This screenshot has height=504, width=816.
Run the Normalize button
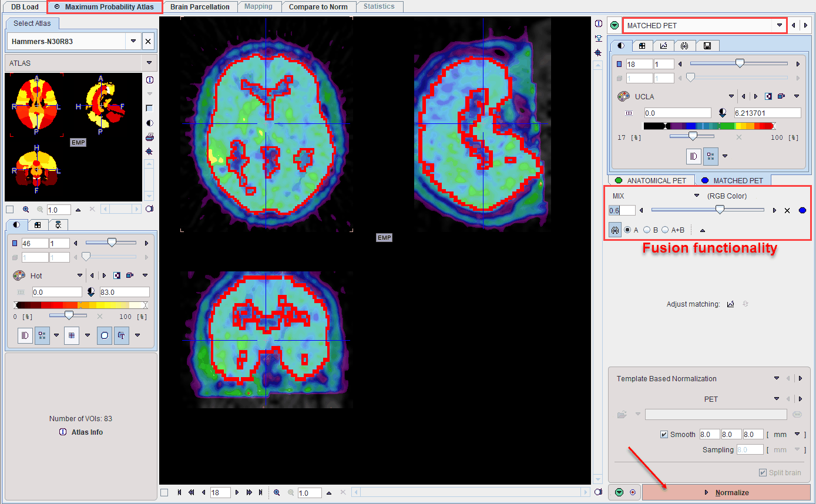726,492
